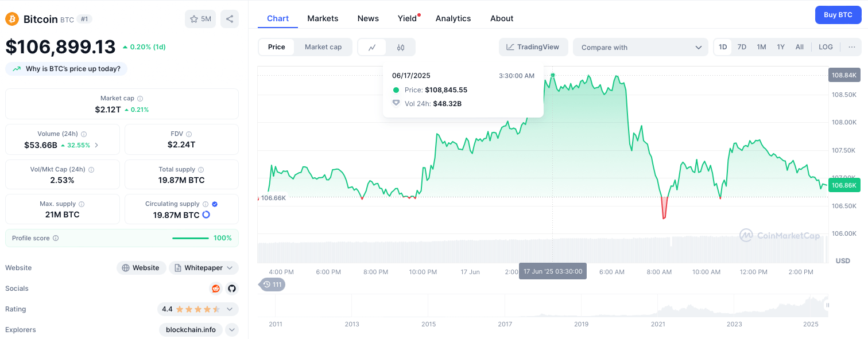The height and width of the screenshot is (339, 868).
Task: Click the Vol/Mkt Cap info icon
Action: click(x=91, y=170)
